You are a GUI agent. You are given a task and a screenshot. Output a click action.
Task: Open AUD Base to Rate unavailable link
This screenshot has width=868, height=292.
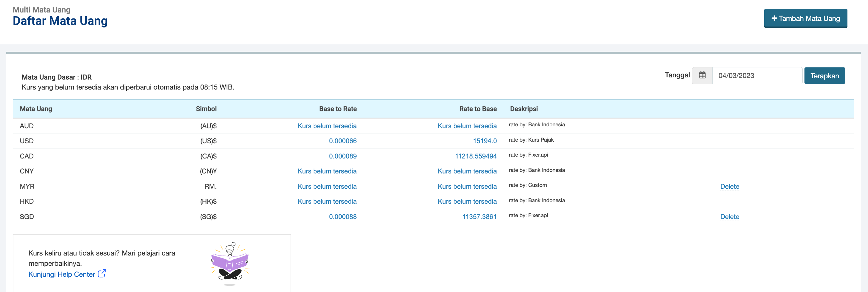(327, 126)
